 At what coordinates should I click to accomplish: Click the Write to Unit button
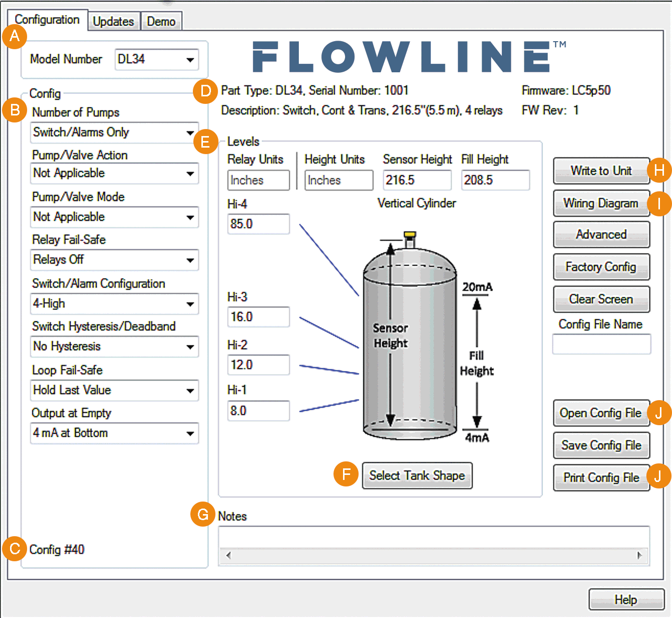[601, 171]
